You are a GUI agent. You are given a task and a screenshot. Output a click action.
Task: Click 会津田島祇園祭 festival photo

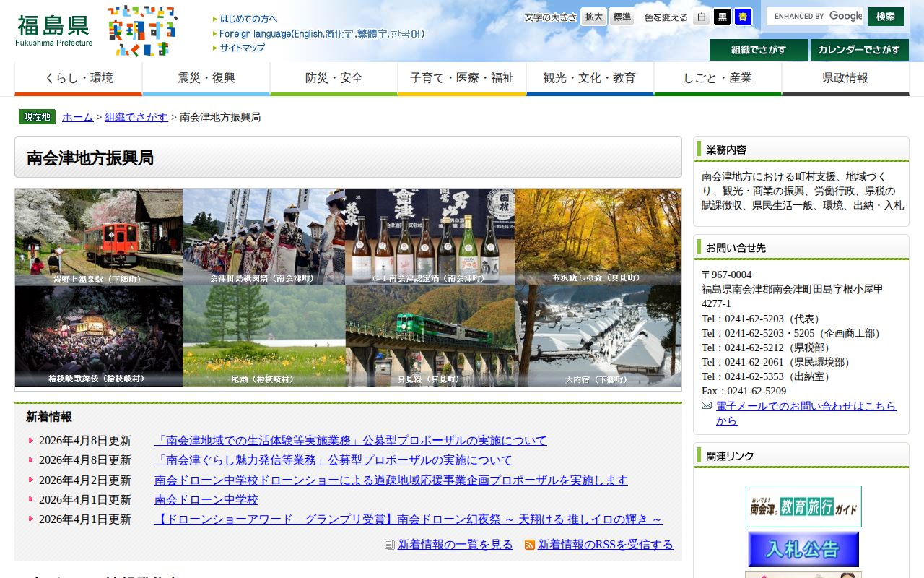[264, 237]
